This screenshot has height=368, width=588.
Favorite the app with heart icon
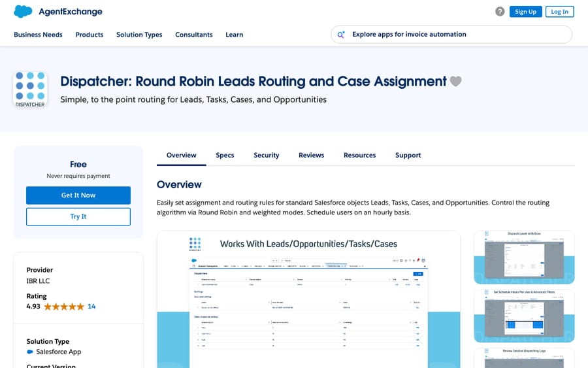click(455, 81)
